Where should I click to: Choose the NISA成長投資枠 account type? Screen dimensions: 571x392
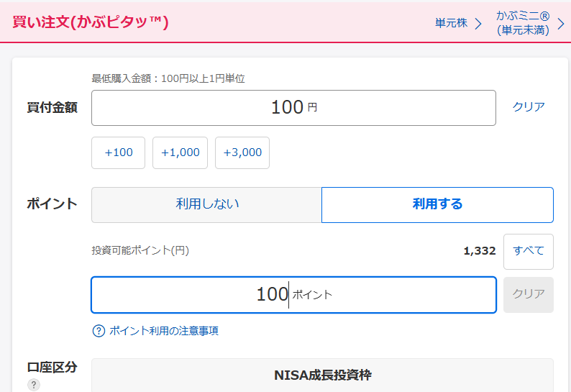point(322,375)
